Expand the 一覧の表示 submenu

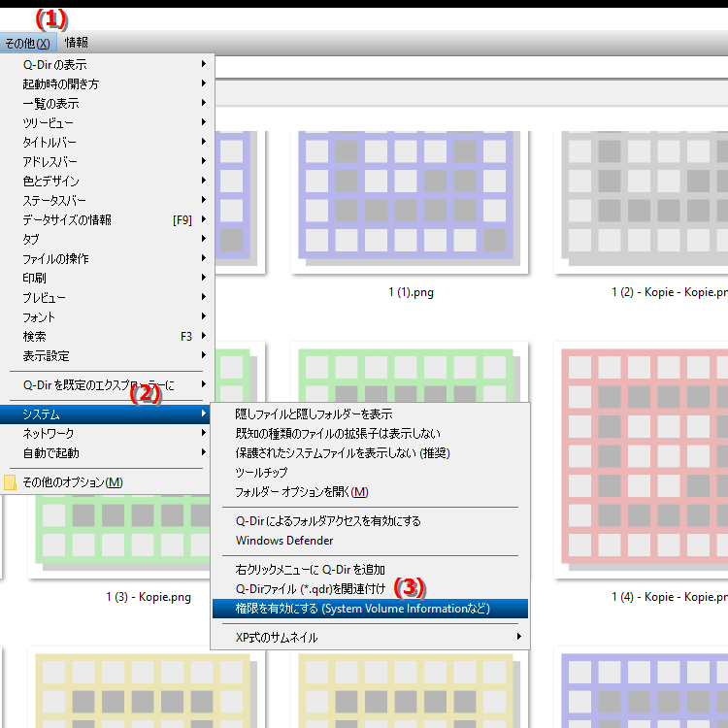[107, 104]
